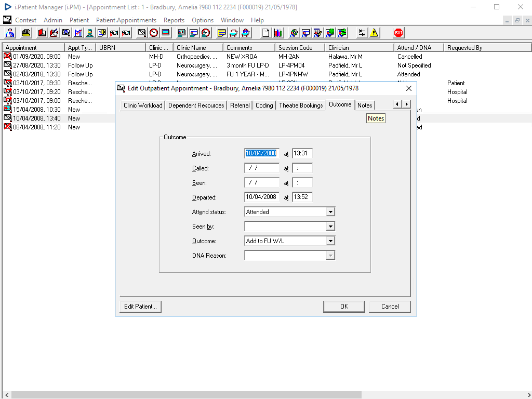Click the masked surgeon toolbar icon
This screenshot has width=532, height=399.
(90, 33)
